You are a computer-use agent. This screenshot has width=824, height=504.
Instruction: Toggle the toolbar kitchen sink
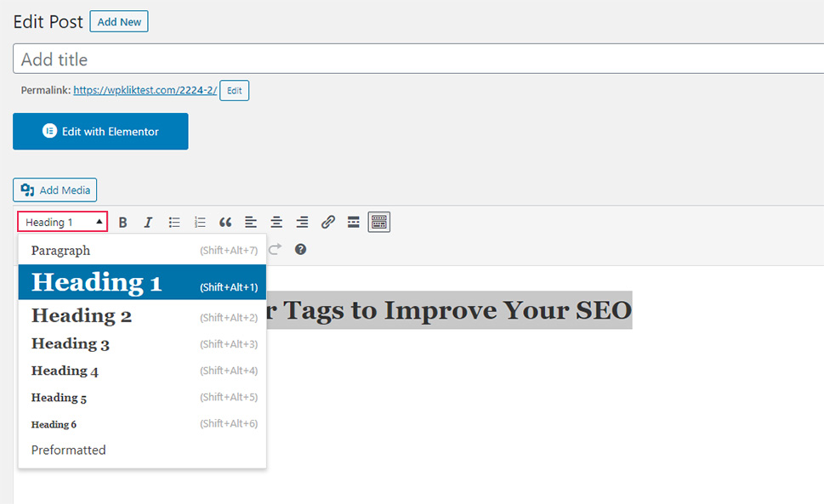pyautogui.click(x=379, y=222)
